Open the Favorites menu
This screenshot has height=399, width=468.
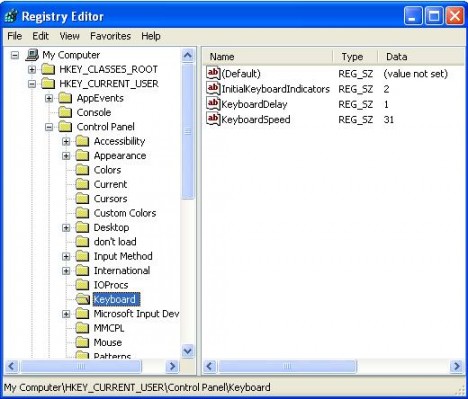110,36
